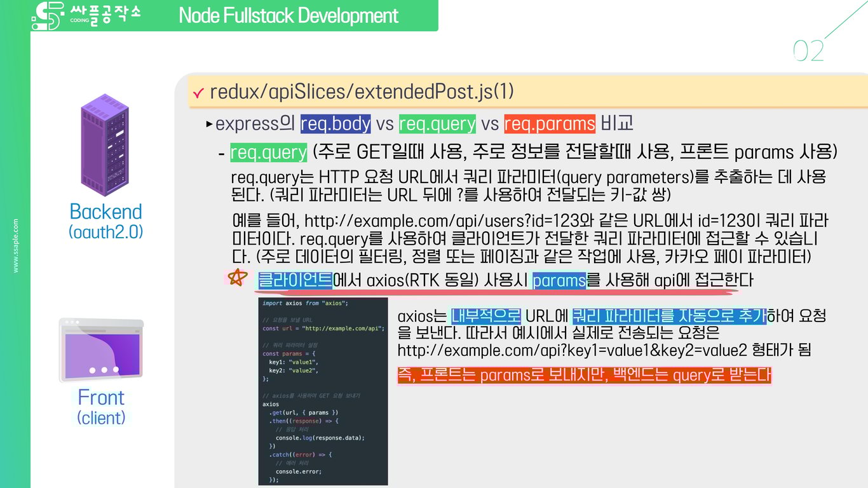Click the Front browser window icon

[x=101, y=350]
